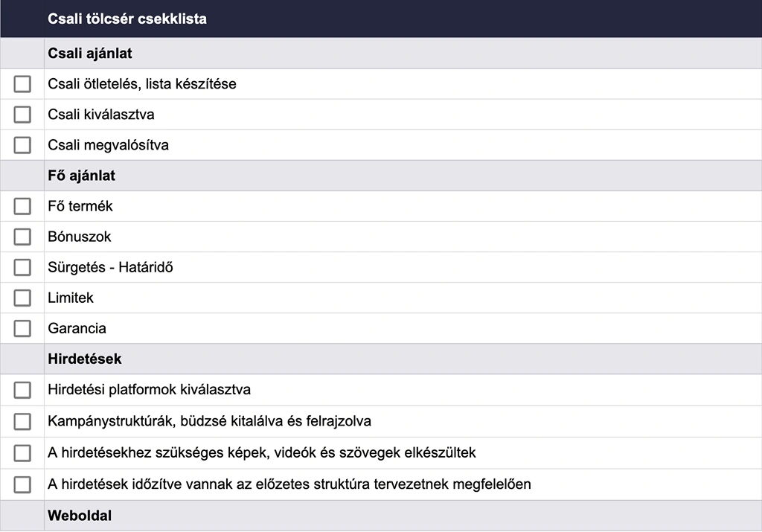762x532 pixels.
Task: Tick the 'Sürgetés - Határidő' checkbox
Action: tap(22, 267)
